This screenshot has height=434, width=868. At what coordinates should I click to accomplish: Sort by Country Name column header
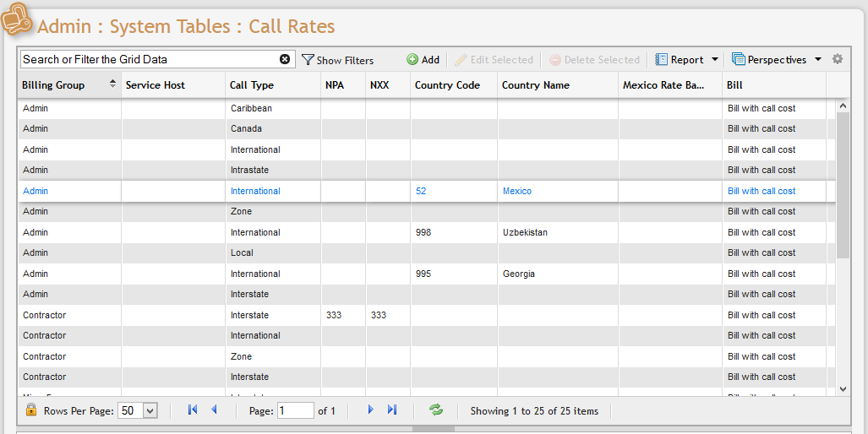click(535, 85)
